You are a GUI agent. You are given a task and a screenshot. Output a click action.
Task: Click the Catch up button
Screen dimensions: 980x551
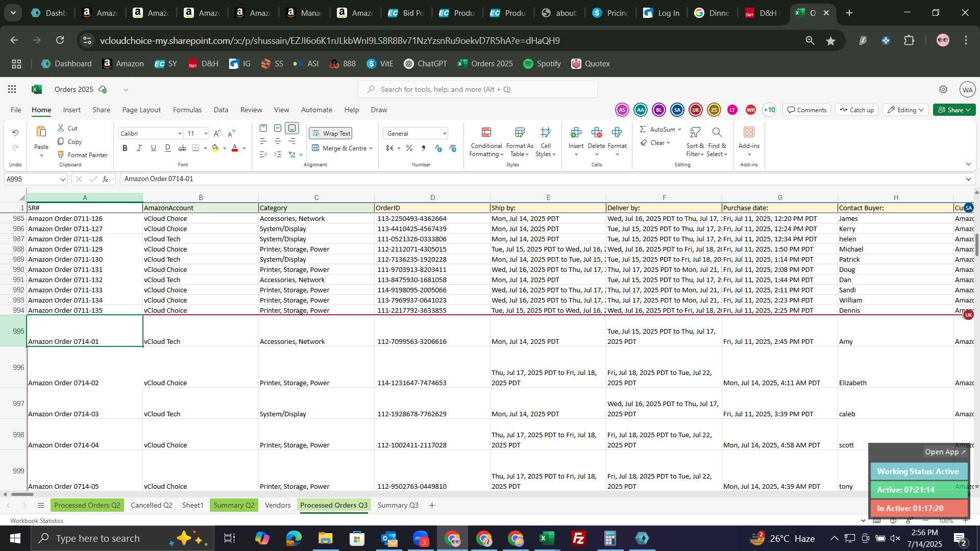coord(856,110)
